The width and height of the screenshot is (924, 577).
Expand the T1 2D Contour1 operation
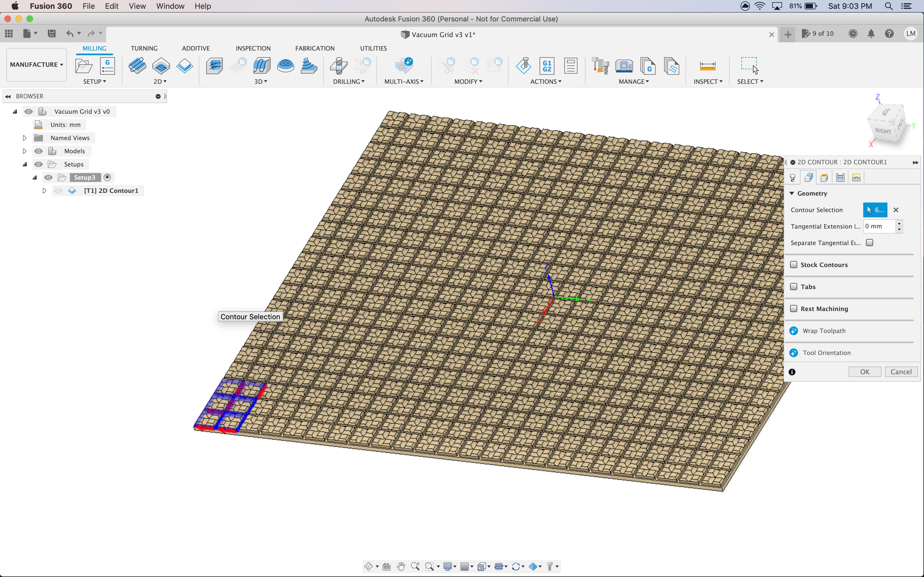tap(44, 191)
